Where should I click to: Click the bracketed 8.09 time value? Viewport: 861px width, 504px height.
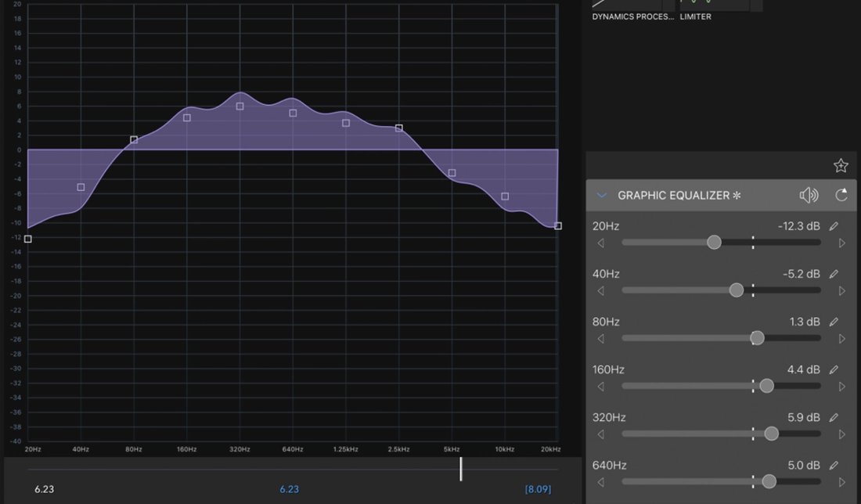tap(538, 489)
